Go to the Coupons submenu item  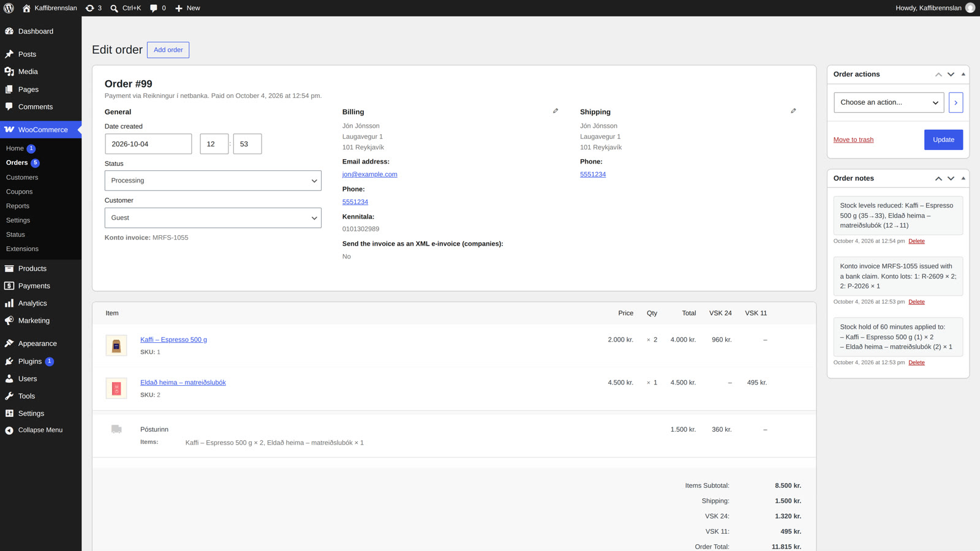click(20, 192)
